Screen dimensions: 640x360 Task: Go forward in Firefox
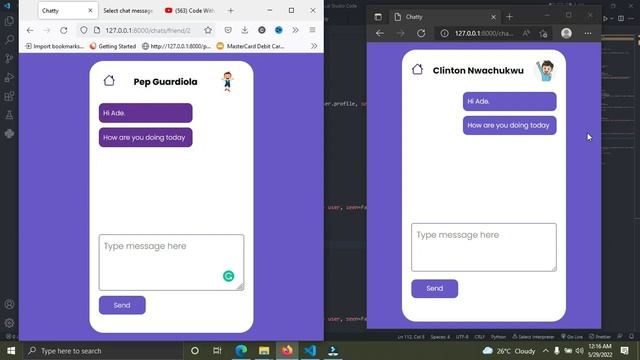47,30
